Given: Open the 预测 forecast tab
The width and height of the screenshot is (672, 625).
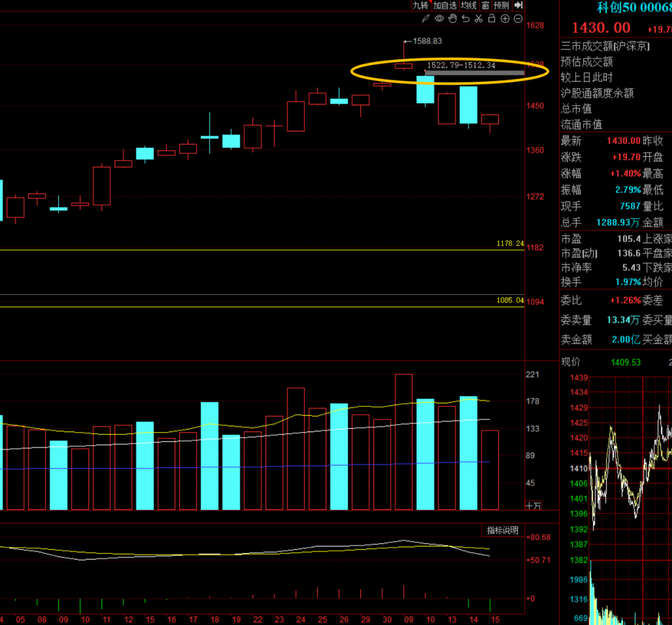Looking at the screenshot, I should pos(502,5).
